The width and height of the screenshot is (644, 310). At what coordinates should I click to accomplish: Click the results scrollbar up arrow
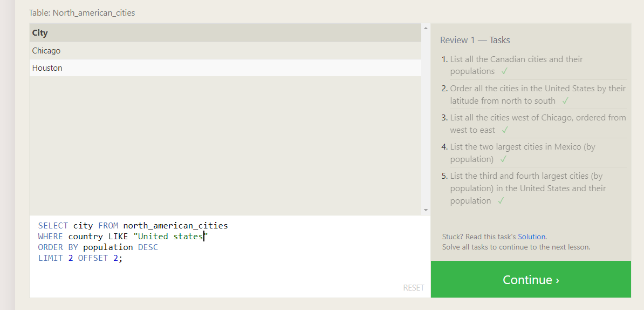[426, 28]
